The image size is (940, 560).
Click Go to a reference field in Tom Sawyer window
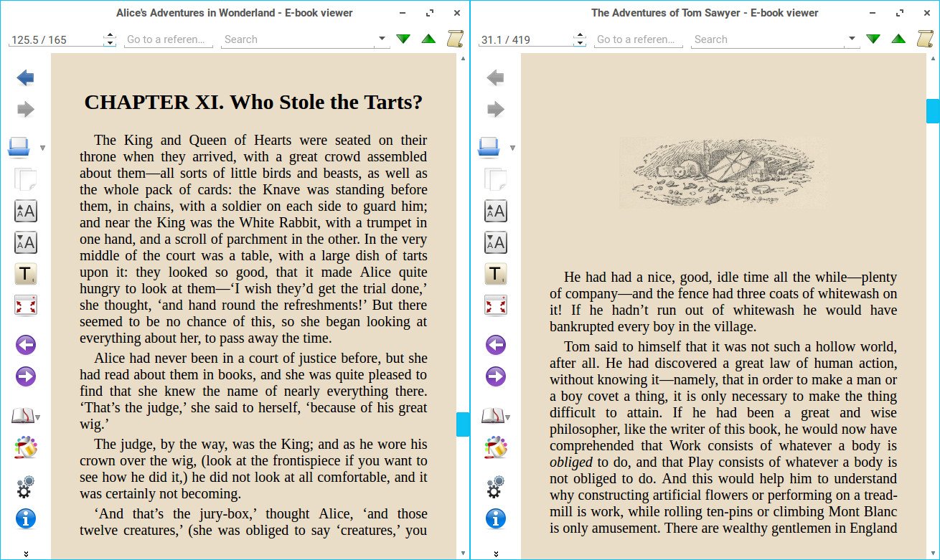[639, 39]
